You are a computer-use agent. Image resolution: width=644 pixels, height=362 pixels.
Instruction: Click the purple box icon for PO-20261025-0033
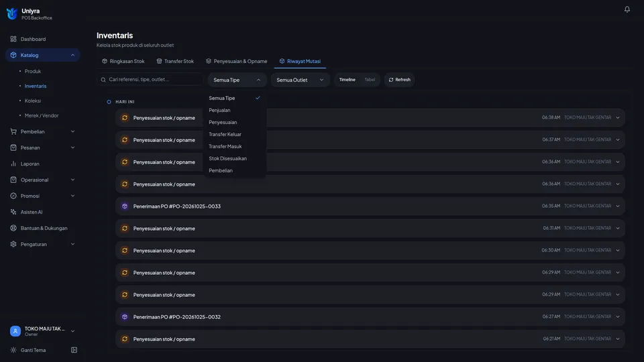point(125,206)
